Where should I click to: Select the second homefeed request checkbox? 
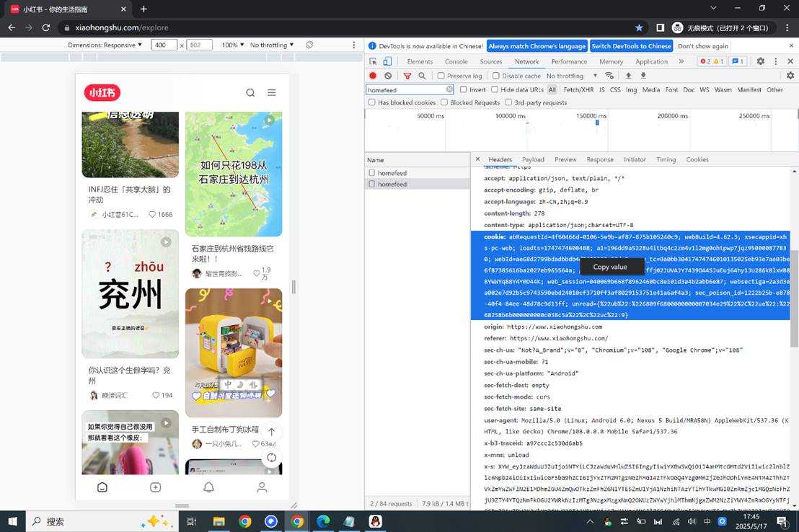click(x=372, y=184)
